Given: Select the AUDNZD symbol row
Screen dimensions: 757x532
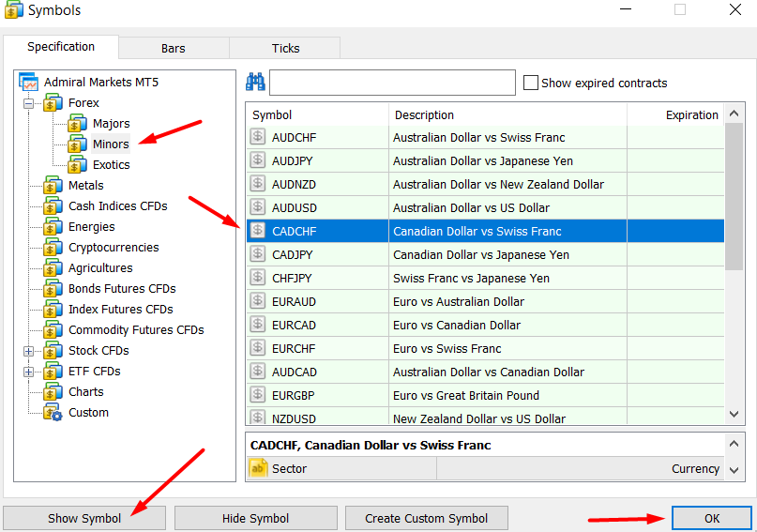Looking at the screenshot, I should [x=485, y=184].
